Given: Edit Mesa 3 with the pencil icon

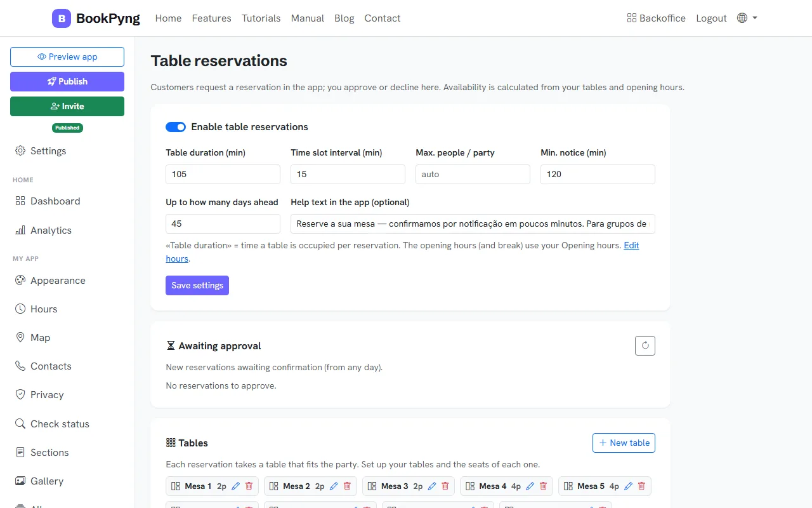Looking at the screenshot, I should [432, 486].
